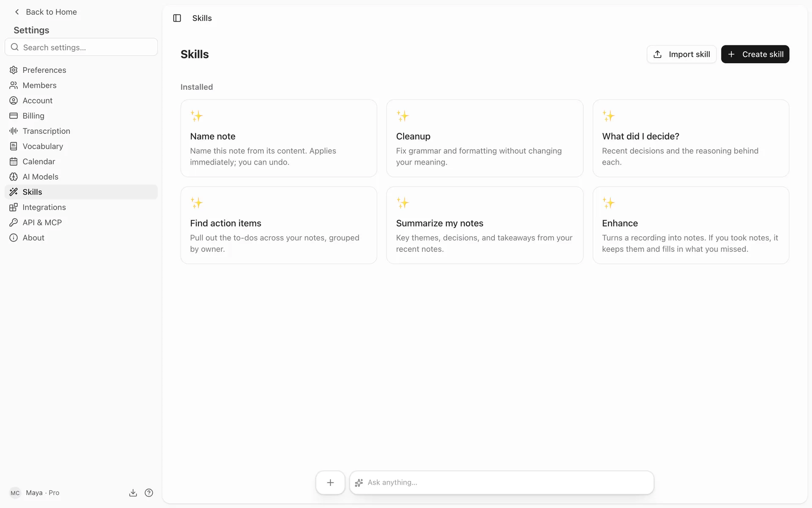Click the Transcription waveform icon
Viewport: 812px width, 508px height.
[x=14, y=131]
